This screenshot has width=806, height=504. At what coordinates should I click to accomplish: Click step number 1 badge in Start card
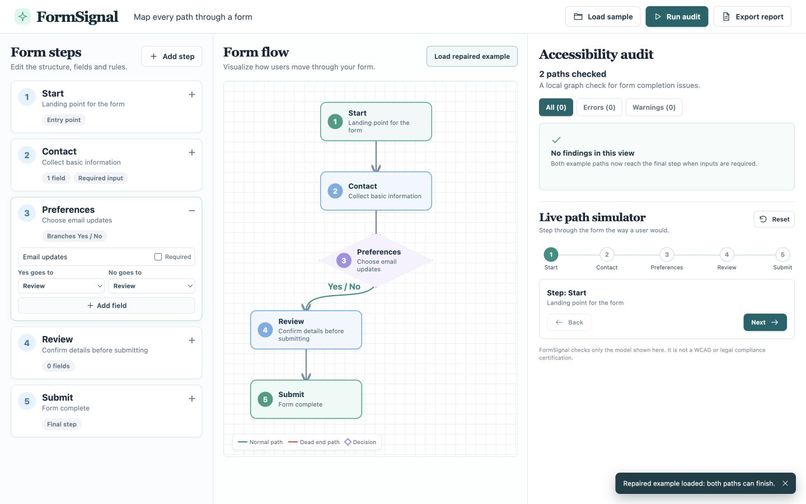click(27, 97)
